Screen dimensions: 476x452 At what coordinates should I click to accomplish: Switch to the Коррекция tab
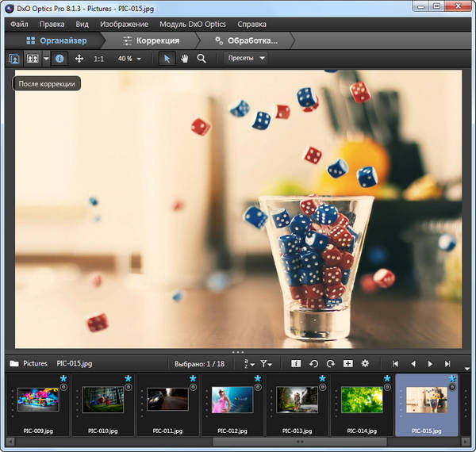tap(151, 40)
